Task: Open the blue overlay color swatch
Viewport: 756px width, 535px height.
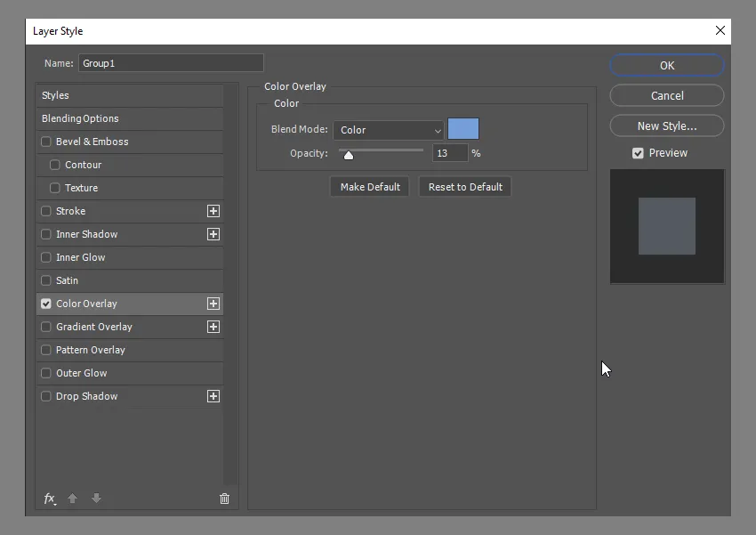Action: pos(463,129)
